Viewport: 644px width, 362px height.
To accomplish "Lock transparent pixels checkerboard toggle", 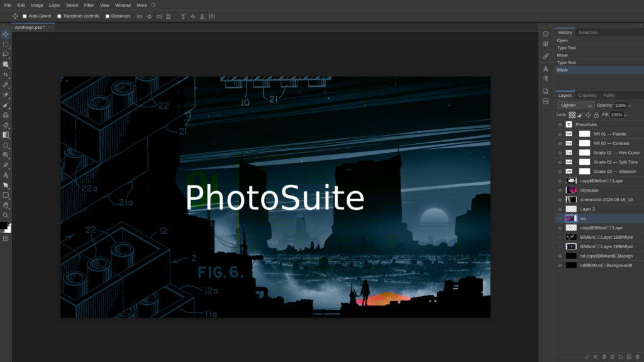I will (x=572, y=115).
